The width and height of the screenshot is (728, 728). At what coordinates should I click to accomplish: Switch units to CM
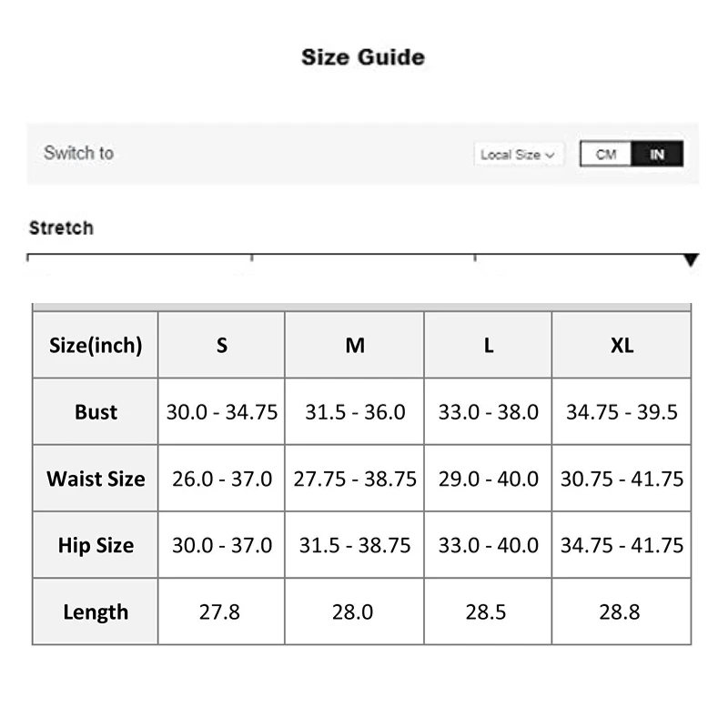tap(606, 155)
